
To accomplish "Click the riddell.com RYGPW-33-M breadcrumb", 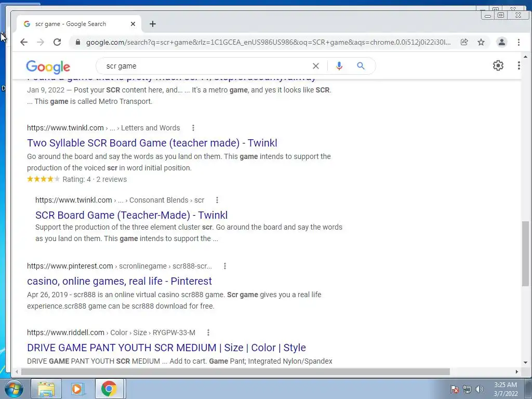I will point(111,332).
